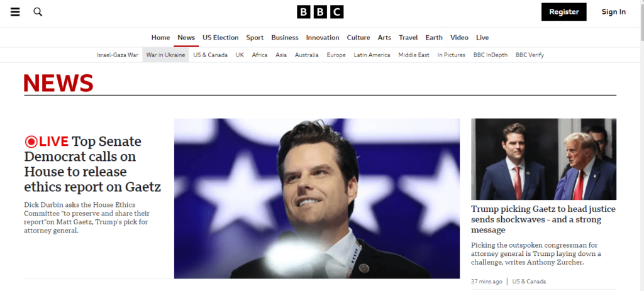Viewport: 644px width, 291px height.
Task: Open the In Pictures sub-navigation link
Action: point(451,55)
